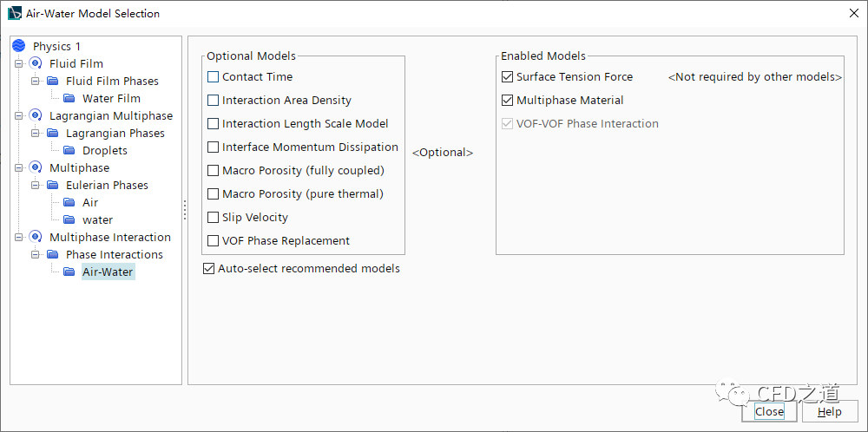Screen dimensions: 868x432
Task: Enable the Contact Time optional model
Action: tap(214, 77)
